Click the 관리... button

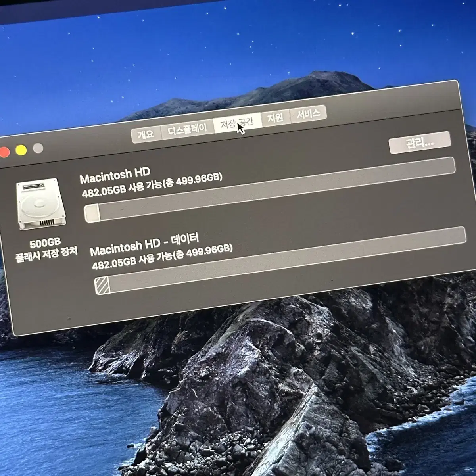click(420, 142)
